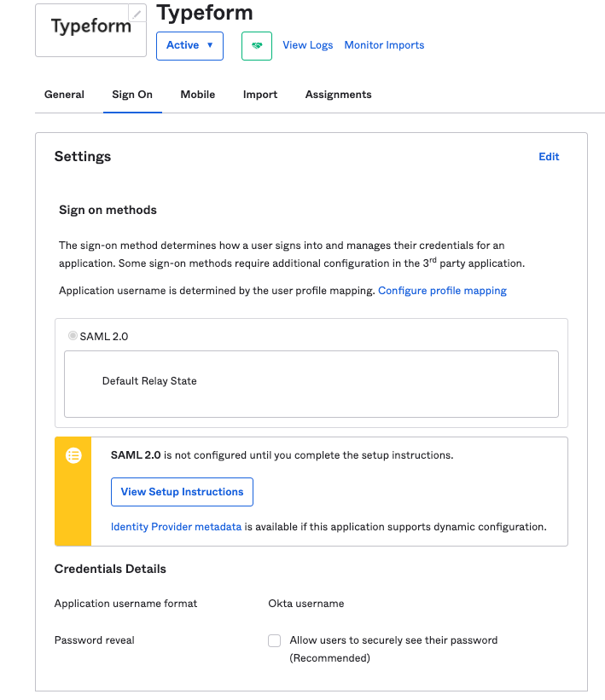Viewport: 605px width, 700px height.
Task: Check Allow users to see password
Action: (275, 640)
